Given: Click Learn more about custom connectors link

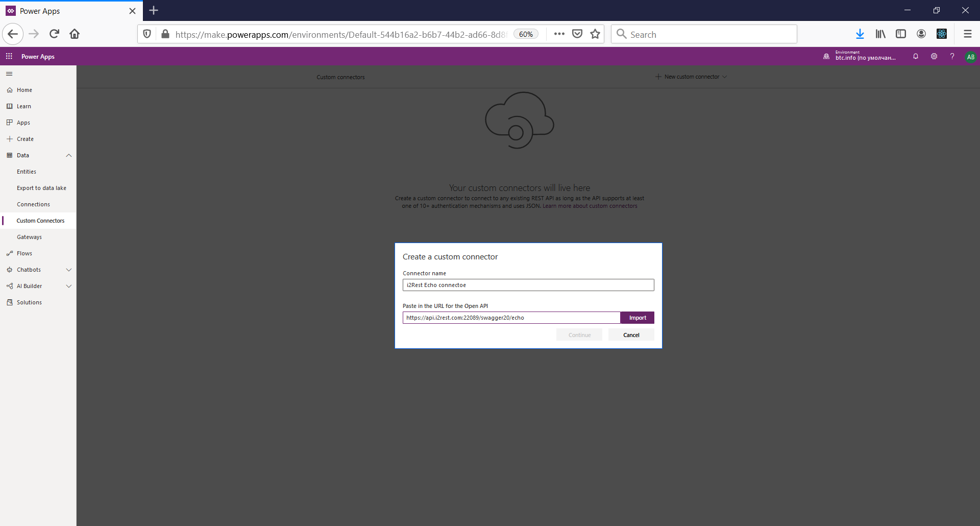Looking at the screenshot, I should pyautogui.click(x=590, y=206).
